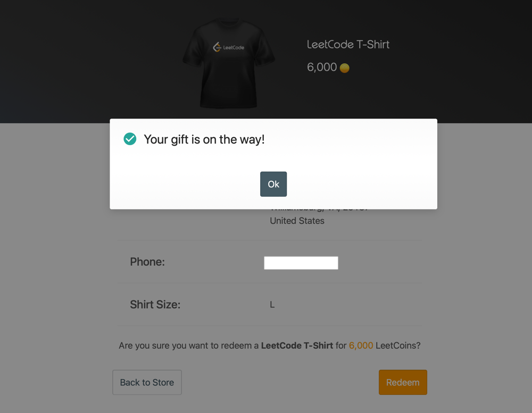Click the black T-shirt product image
Image resolution: width=532 pixels, height=413 pixels.
[x=228, y=64]
